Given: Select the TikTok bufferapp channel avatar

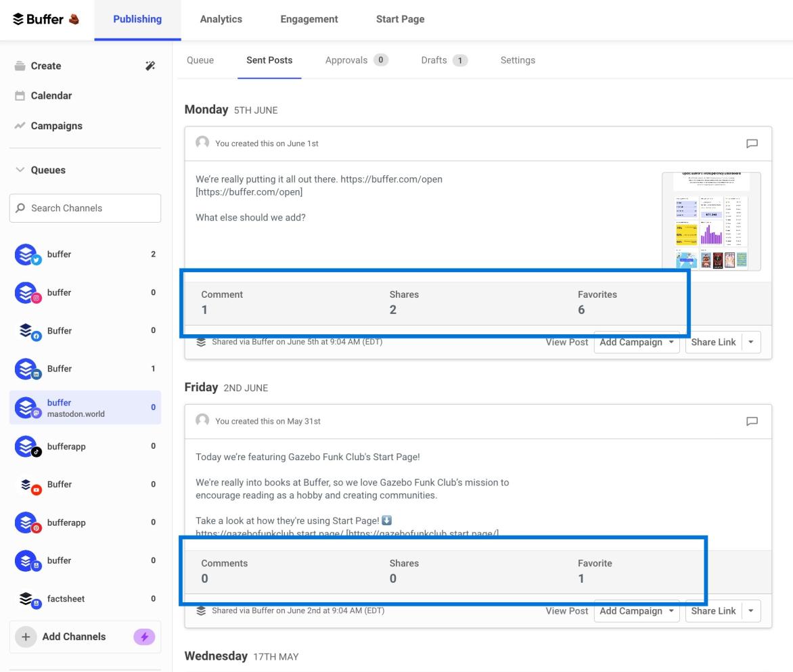Looking at the screenshot, I should [x=27, y=446].
